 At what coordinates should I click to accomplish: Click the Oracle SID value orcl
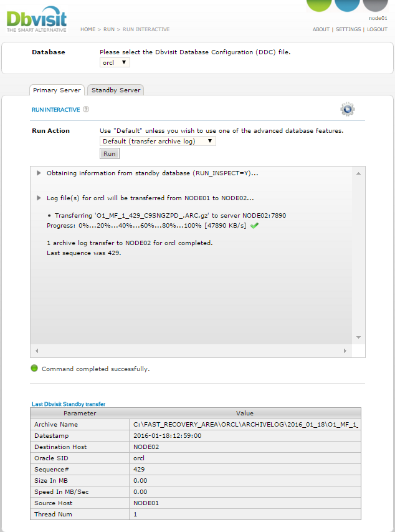pos(139,458)
